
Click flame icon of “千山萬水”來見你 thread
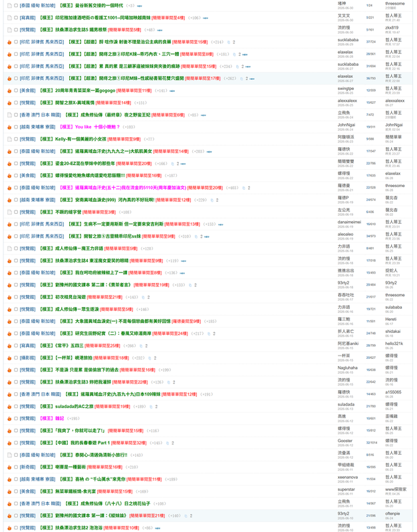coord(9,480)
